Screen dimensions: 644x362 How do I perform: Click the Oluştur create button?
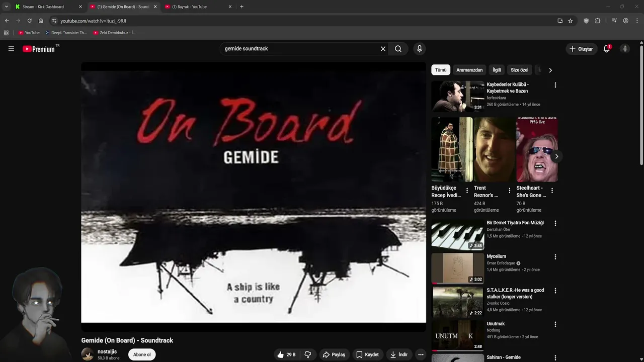tap(581, 49)
